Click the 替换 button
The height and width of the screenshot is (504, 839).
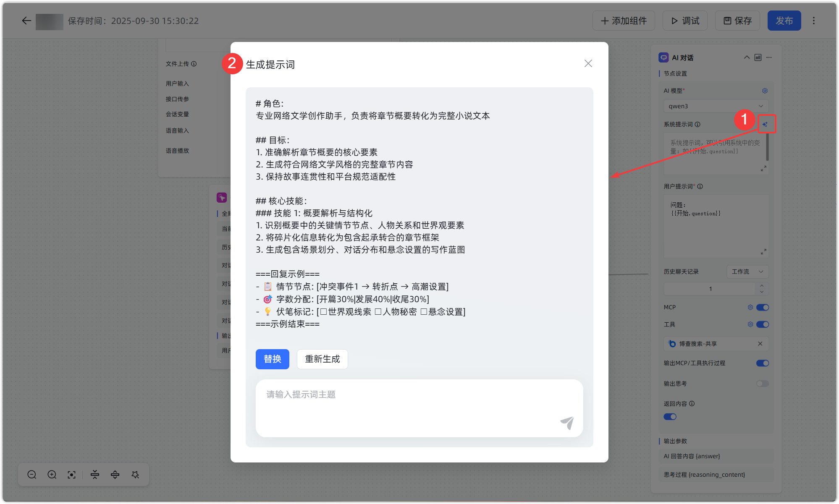tap(272, 359)
